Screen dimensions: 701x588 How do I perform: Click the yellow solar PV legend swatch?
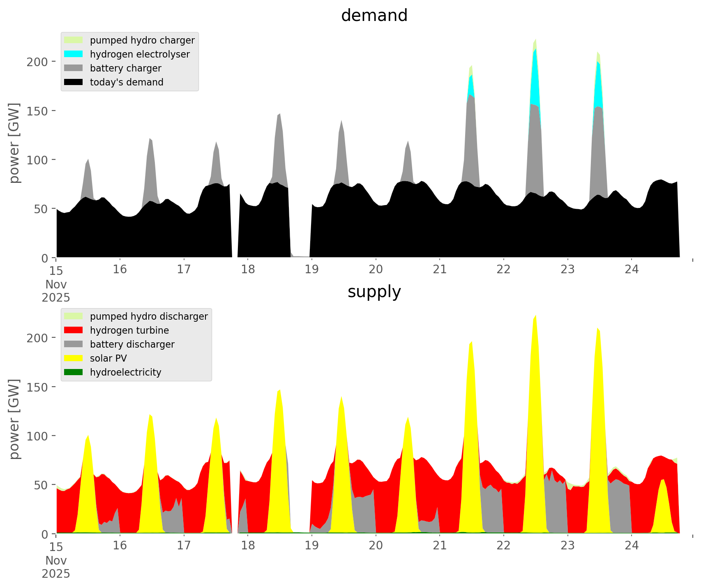74,358
